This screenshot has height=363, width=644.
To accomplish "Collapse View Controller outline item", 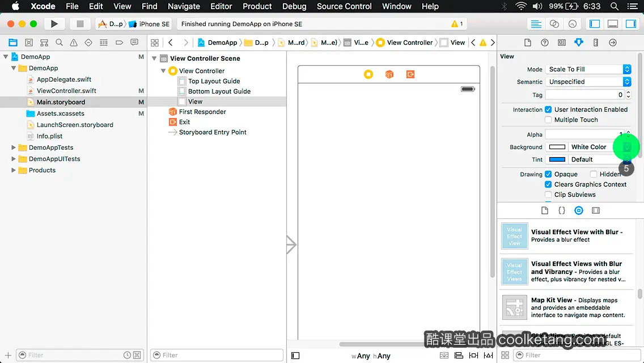I will [163, 71].
